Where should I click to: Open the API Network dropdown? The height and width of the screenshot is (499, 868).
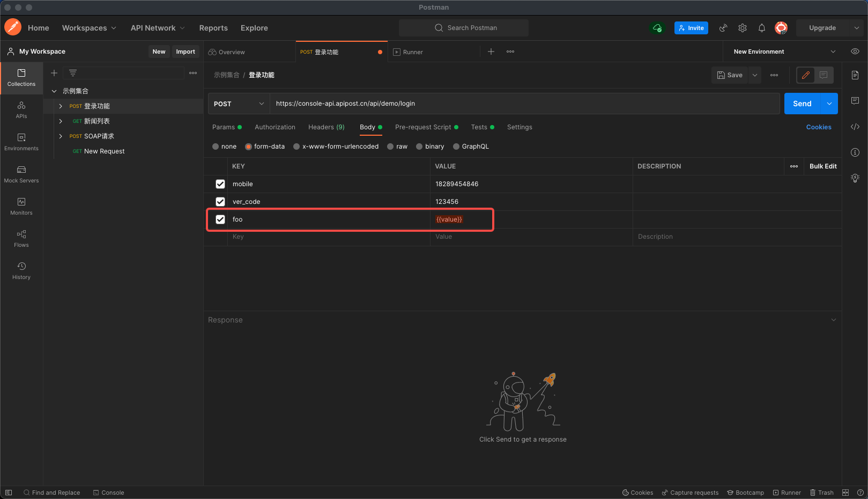(158, 28)
